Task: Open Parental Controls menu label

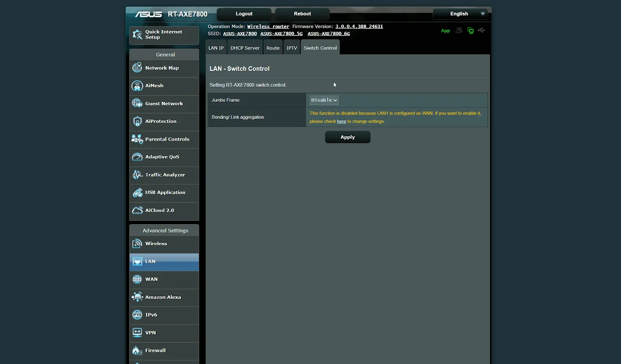Action: point(167,139)
